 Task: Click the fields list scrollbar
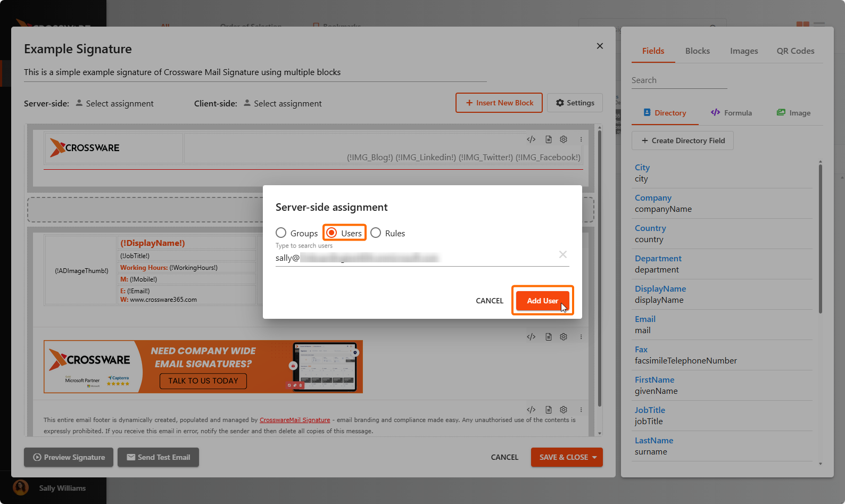820,239
